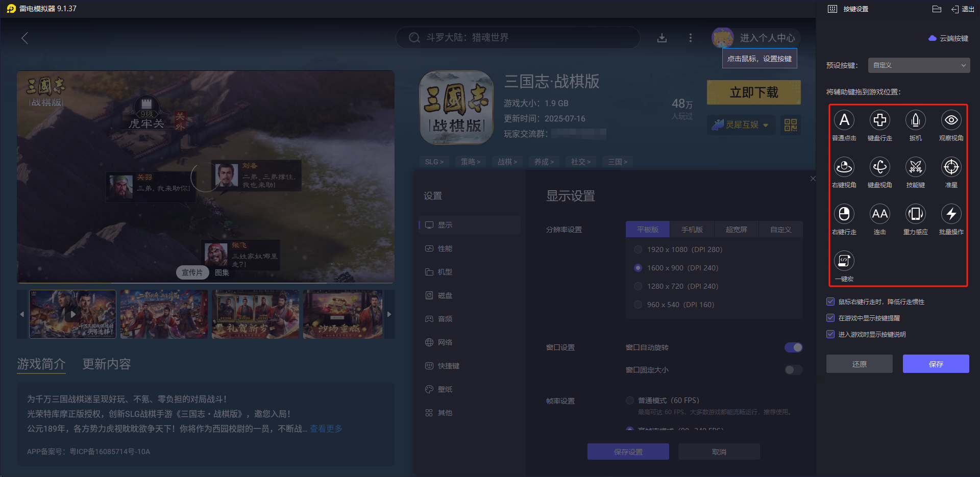
Task: Select the 普通点击 (A) key tool
Action: 844,120
